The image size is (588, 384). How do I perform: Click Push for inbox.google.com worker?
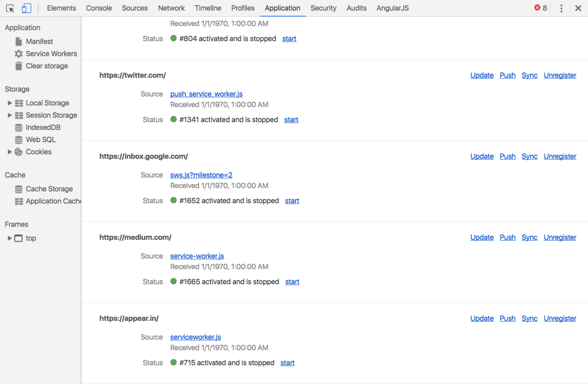[507, 157]
